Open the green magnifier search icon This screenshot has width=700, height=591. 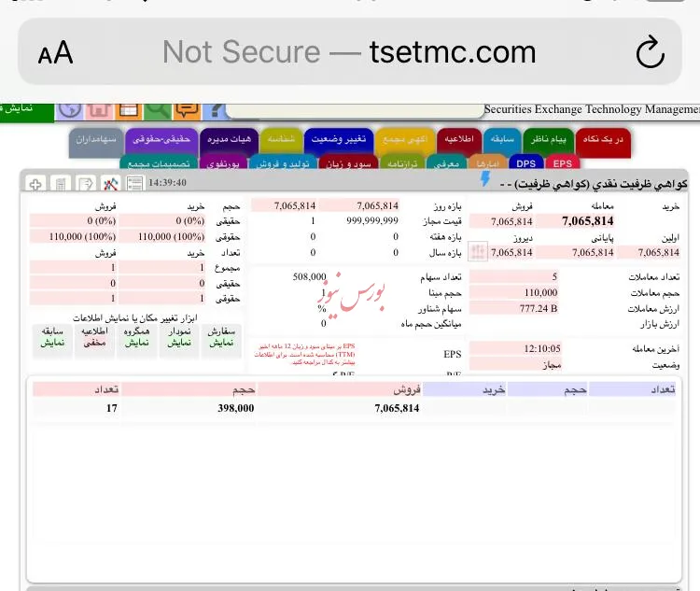[157, 110]
